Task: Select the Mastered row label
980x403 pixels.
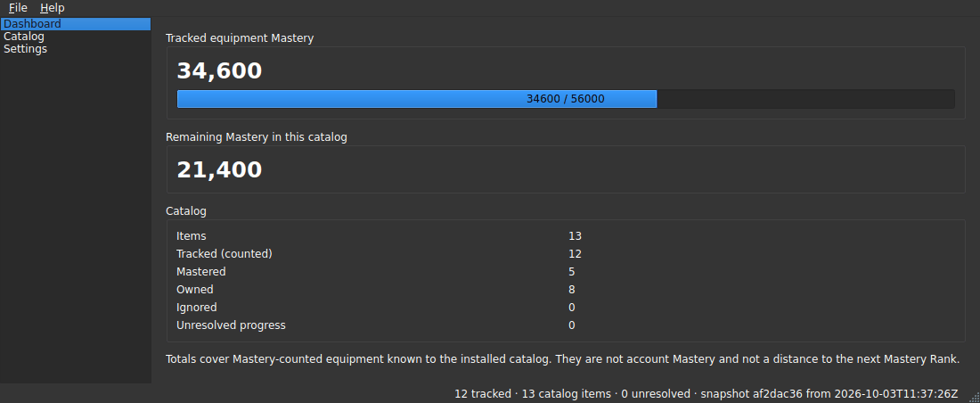Action: (x=201, y=272)
